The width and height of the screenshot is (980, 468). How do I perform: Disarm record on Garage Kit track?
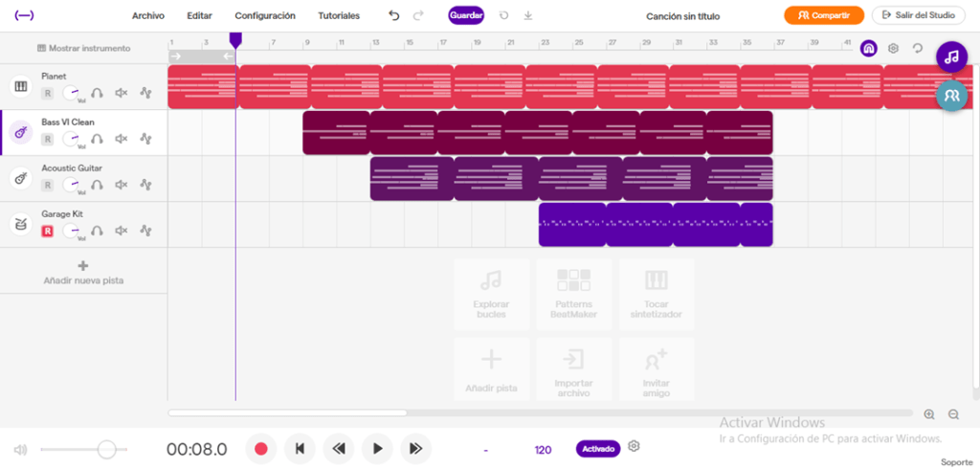point(47,232)
